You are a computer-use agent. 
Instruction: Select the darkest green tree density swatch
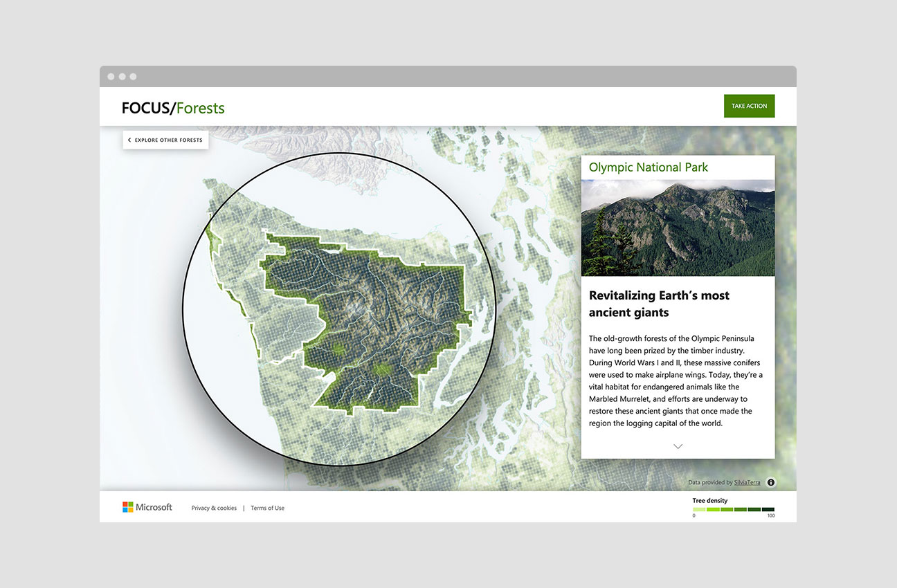click(768, 510)
